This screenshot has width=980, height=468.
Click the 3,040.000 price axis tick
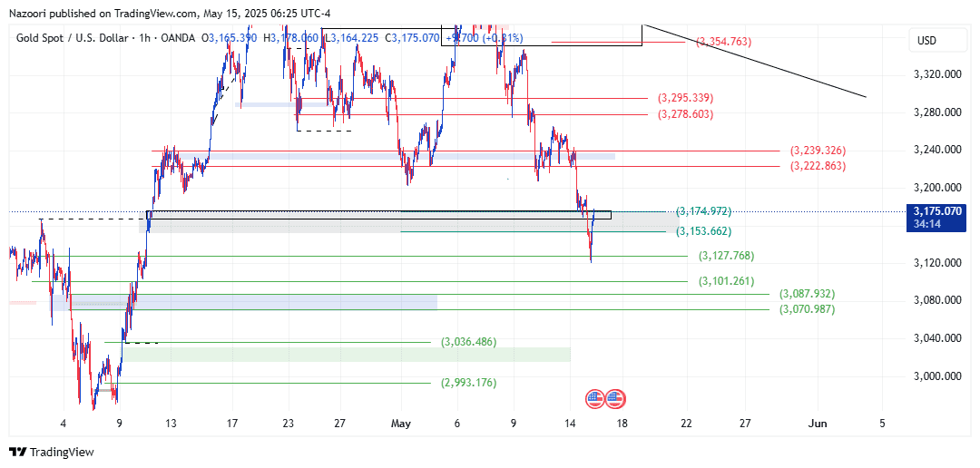(937, 338)
